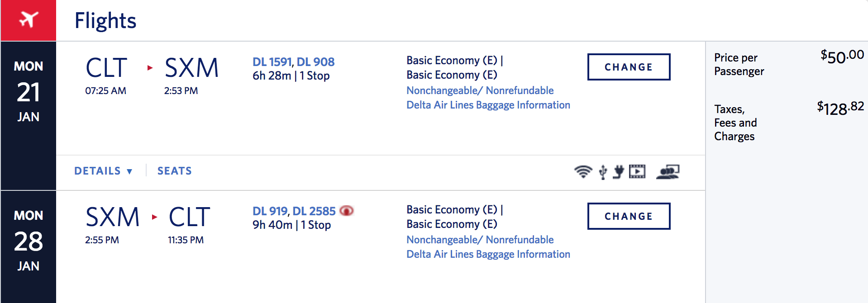Open the DETAILS section
This screenshot has width=868, height=303.
103,171
